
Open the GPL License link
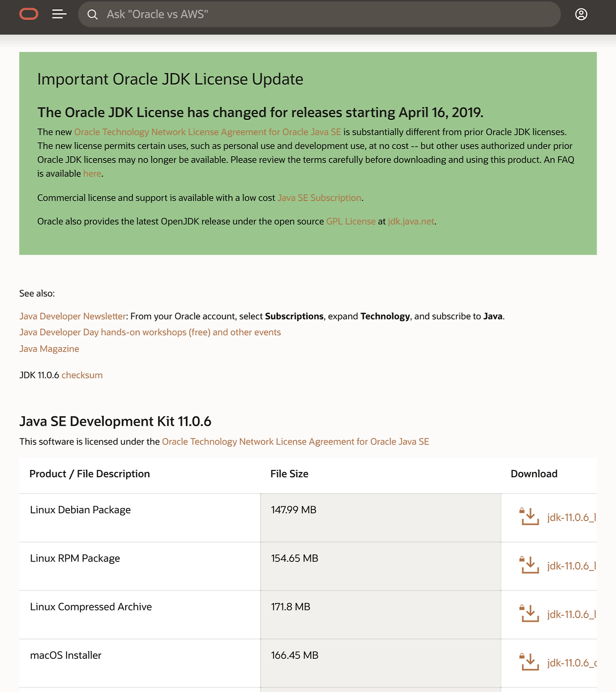tap(351, 222)
